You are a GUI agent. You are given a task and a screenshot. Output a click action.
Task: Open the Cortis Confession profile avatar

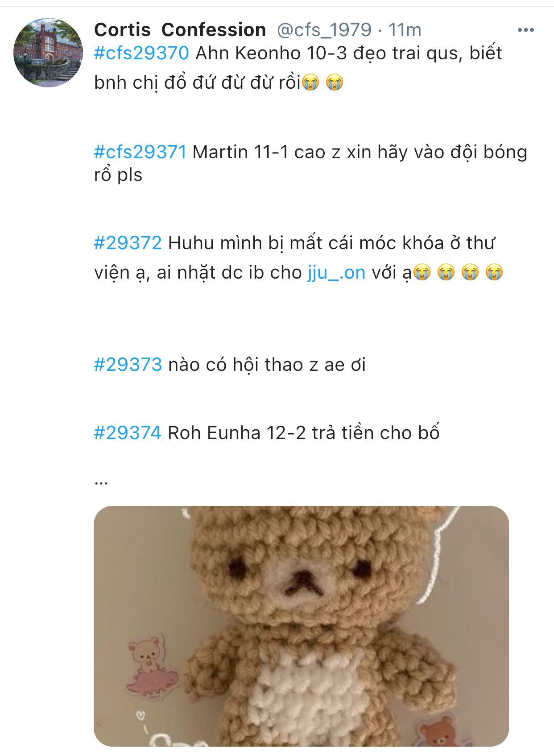pos(48,53)
